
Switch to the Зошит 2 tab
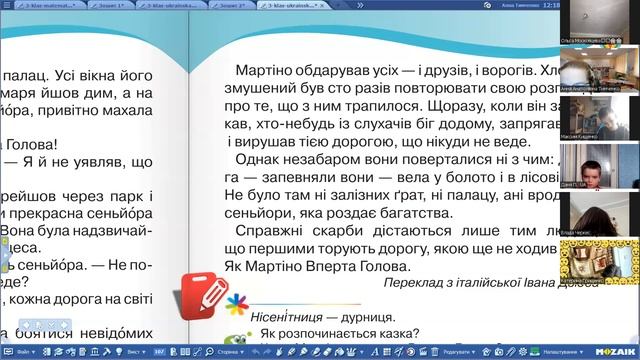[x=233, y=5]
